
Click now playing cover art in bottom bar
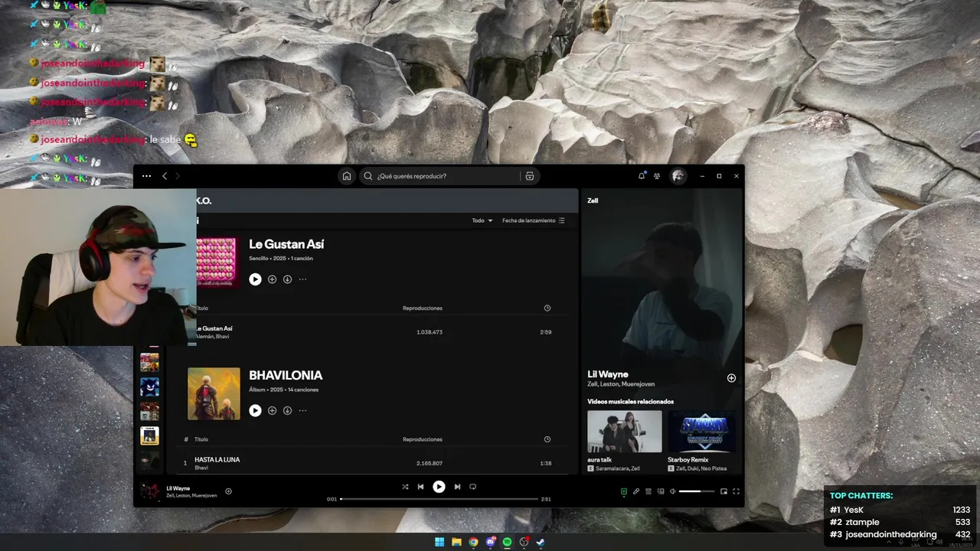150,491
